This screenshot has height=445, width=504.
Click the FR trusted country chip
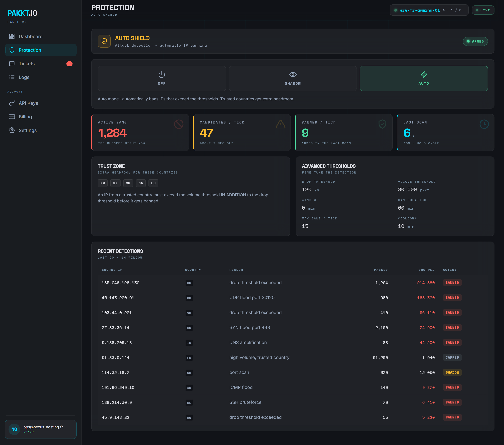(103, 183)
